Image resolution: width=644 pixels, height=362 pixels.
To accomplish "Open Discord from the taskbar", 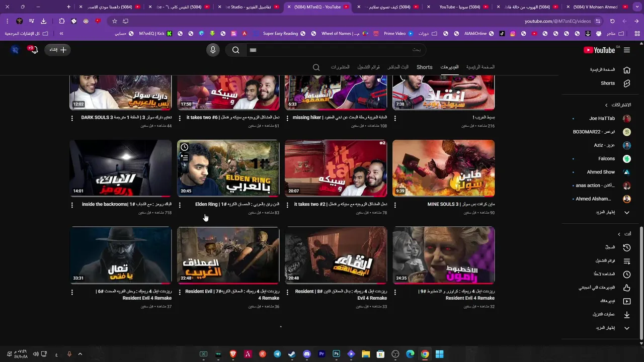I will click(x=307, y=354).
